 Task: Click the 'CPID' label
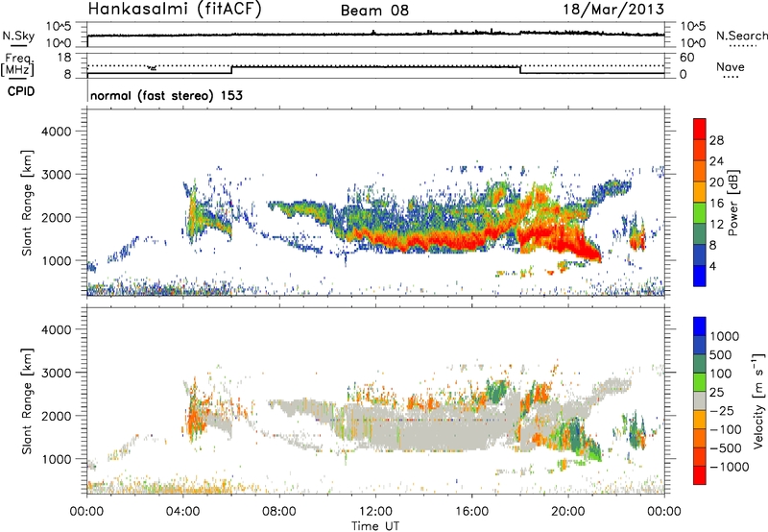point(21,91)
